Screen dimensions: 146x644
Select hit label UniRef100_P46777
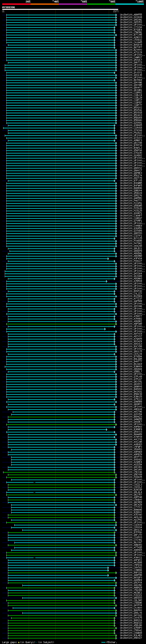(131, 201)
